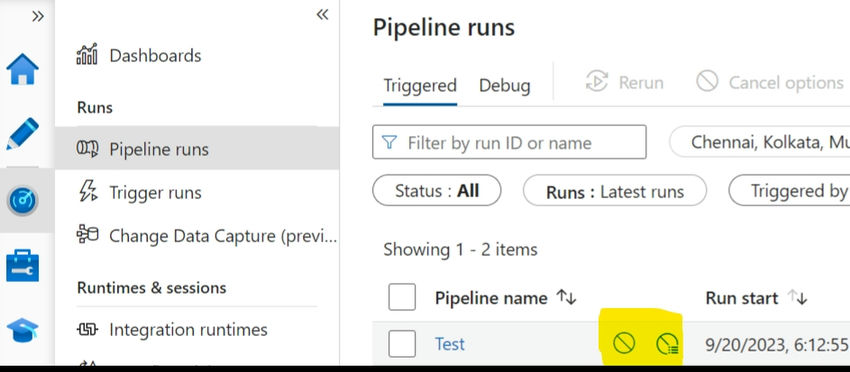Open the time zone filter pill

point(759,142)
